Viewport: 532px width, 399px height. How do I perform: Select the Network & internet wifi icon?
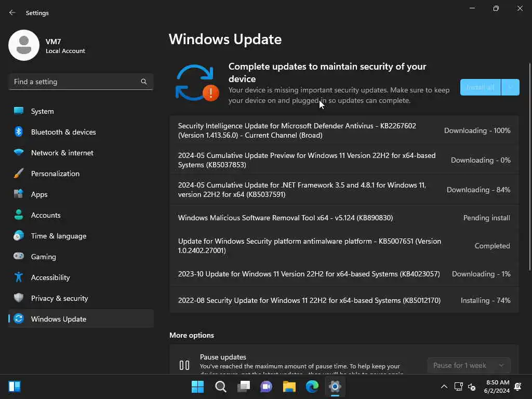pyautogui.click(x=19, y=152)
